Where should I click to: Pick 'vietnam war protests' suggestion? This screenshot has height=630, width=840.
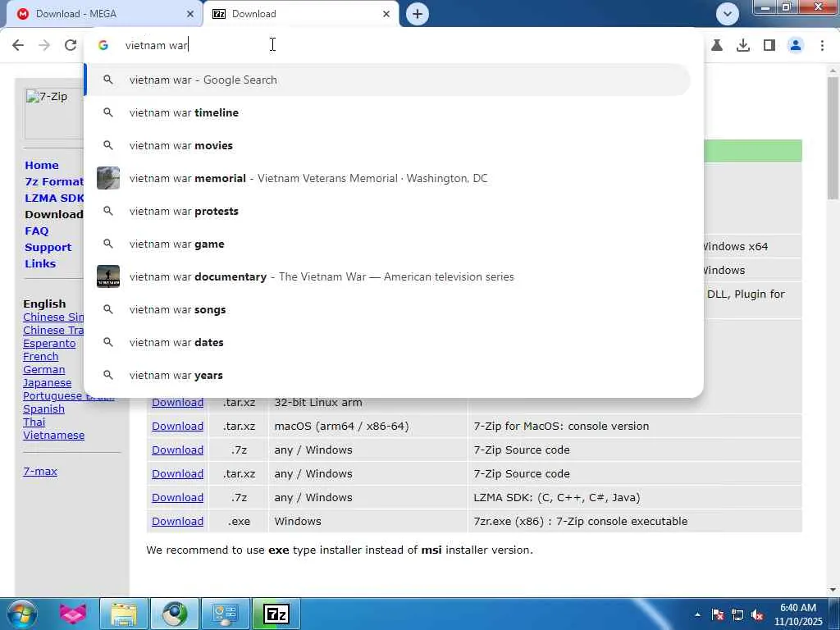(387, 211)
